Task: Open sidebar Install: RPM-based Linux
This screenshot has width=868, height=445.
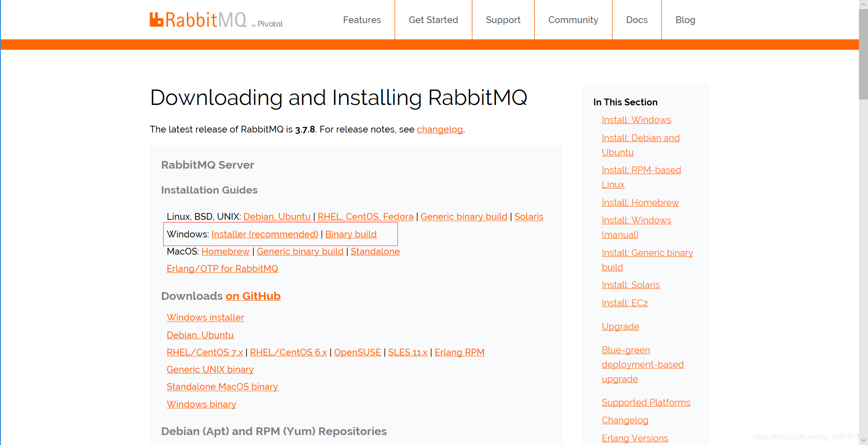Action: [641, 177]
